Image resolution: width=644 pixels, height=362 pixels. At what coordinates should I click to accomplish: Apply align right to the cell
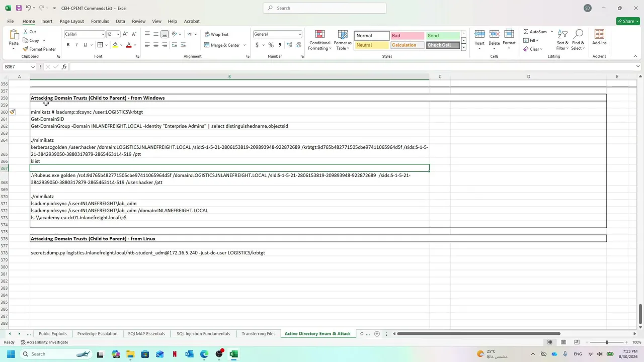point(165,45)
